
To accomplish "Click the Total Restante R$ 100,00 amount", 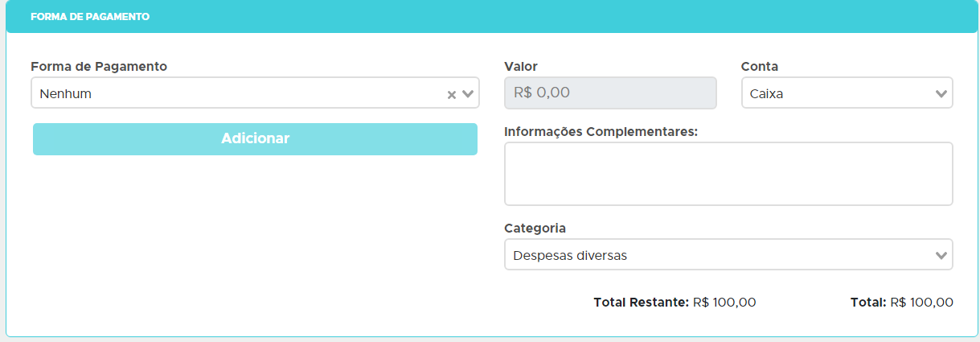I will [724, 303].
